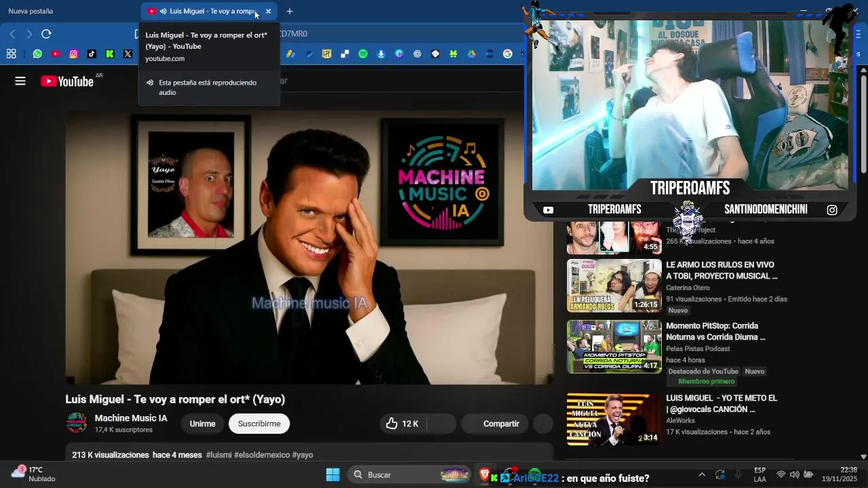Screen dimensions: 868x488
Task: Open title LUIS MIGUEL - YO TE METO EL
Action: click(722, 404)
